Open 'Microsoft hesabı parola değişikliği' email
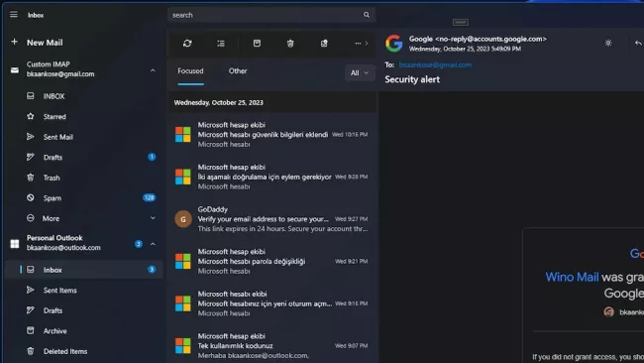The height and width of the screenshot is (363, 644). click(272, 262)
